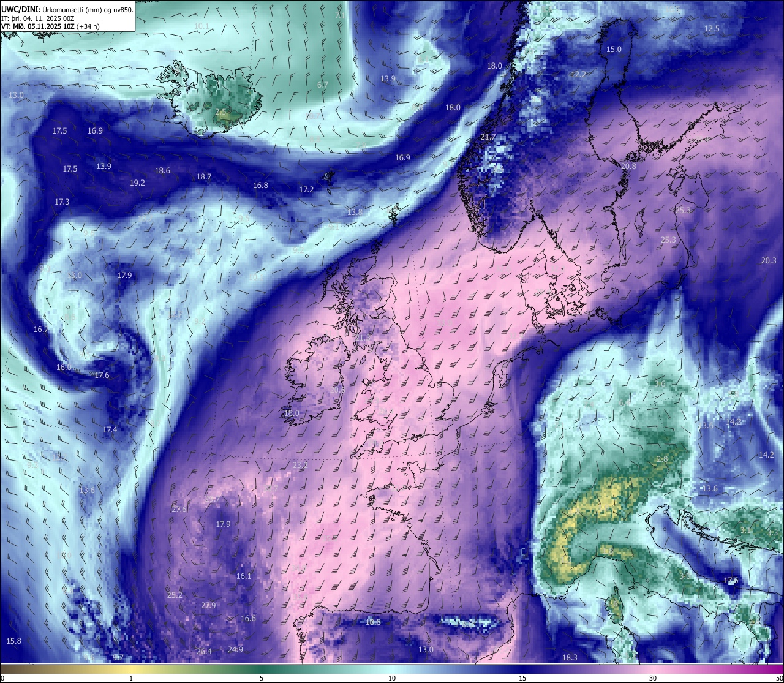The width and height of the screenshot is (784, 683).
Task: Click the map value 23.2
Action: coord(300,466)
